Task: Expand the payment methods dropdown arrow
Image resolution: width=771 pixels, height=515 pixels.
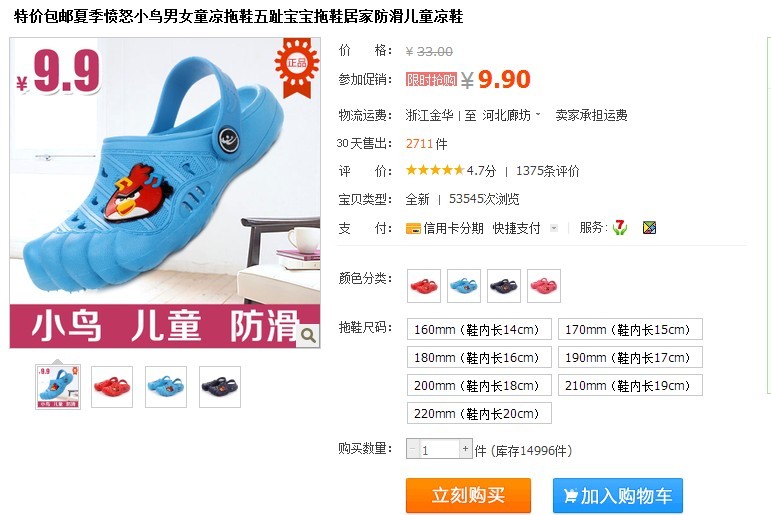Action: click(x=554, y=228)
